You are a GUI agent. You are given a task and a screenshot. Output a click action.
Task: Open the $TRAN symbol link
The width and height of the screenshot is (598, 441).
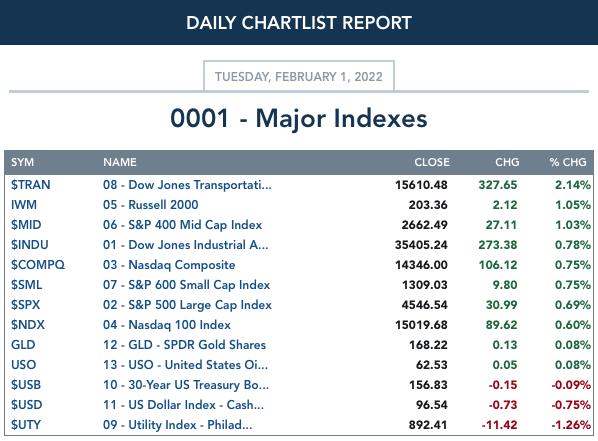pos(31,185)
